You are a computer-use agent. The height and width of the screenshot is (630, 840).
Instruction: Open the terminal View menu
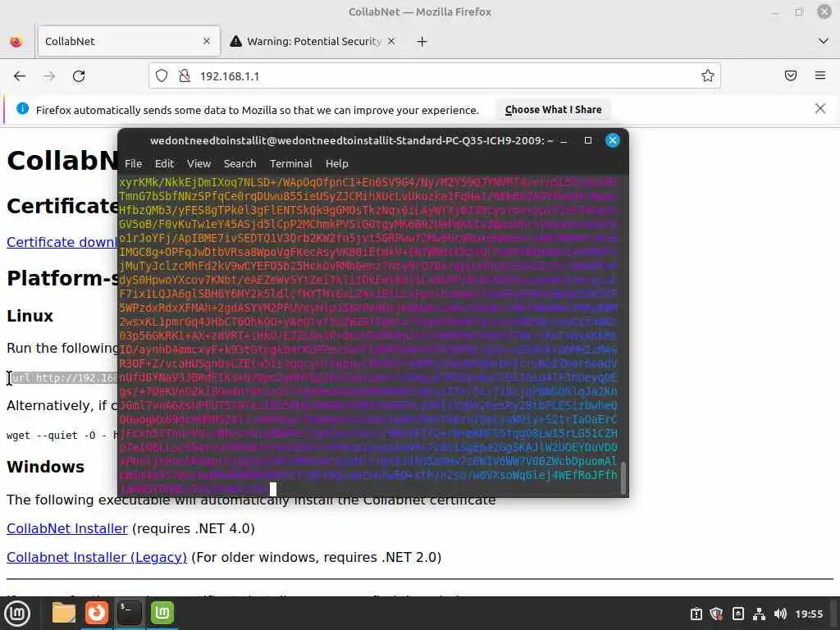point(199,164)
